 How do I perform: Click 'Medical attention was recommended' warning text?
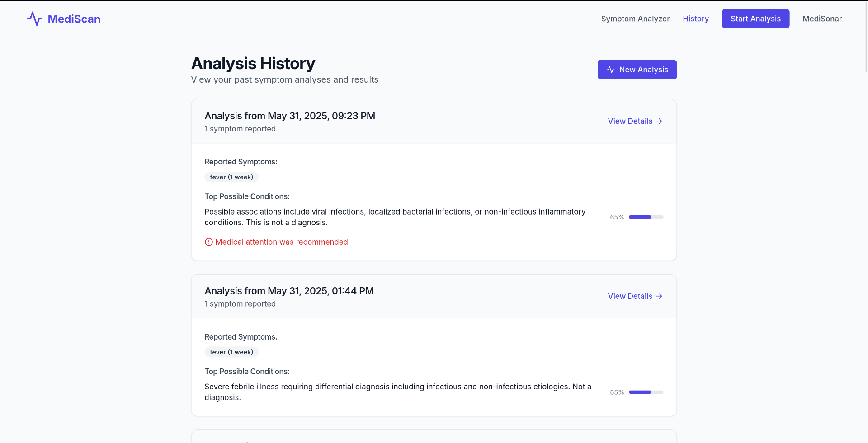(x=282, y=242)
